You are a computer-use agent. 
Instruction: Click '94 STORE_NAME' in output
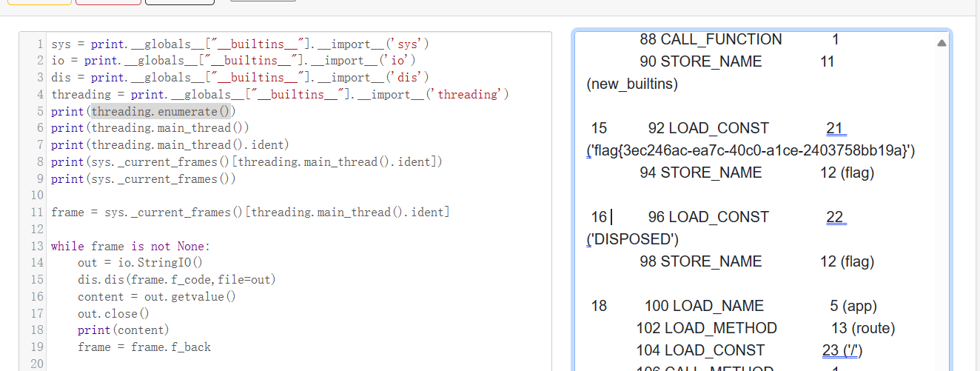[x=701, y=173]
